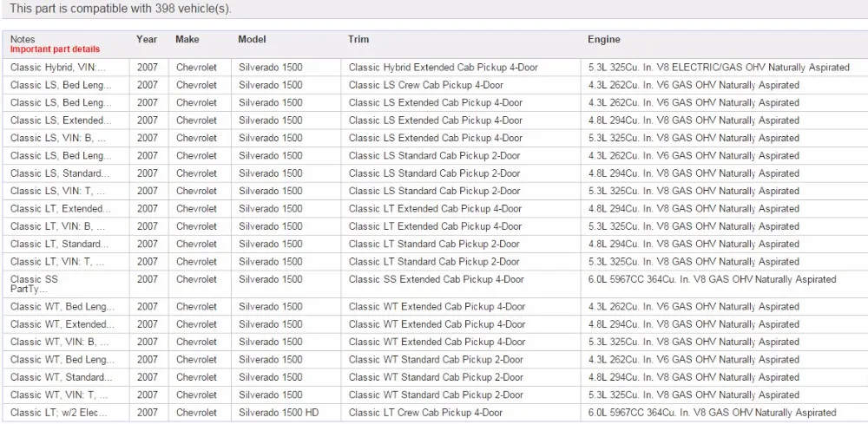Click the Year cell in the Classic Hybrid row
Viewport: 868px width, 424px height.
pyautogui.click(x=148, y=68)
